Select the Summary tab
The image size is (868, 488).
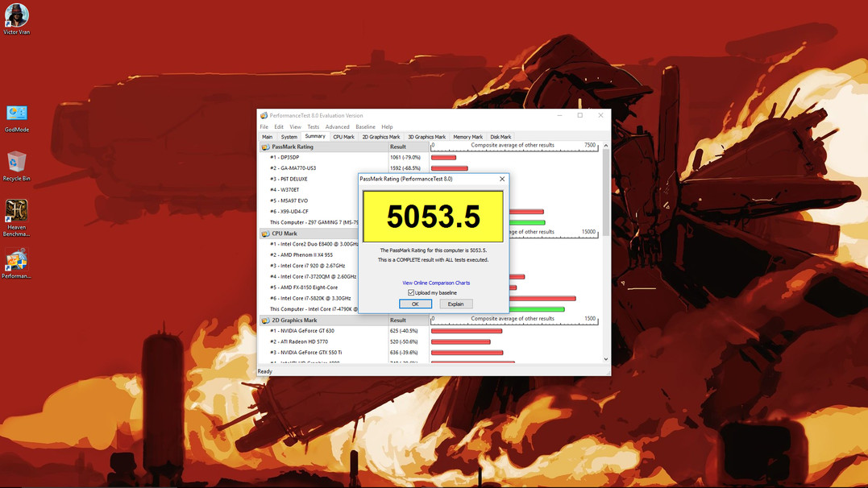(x=315, y=136)
